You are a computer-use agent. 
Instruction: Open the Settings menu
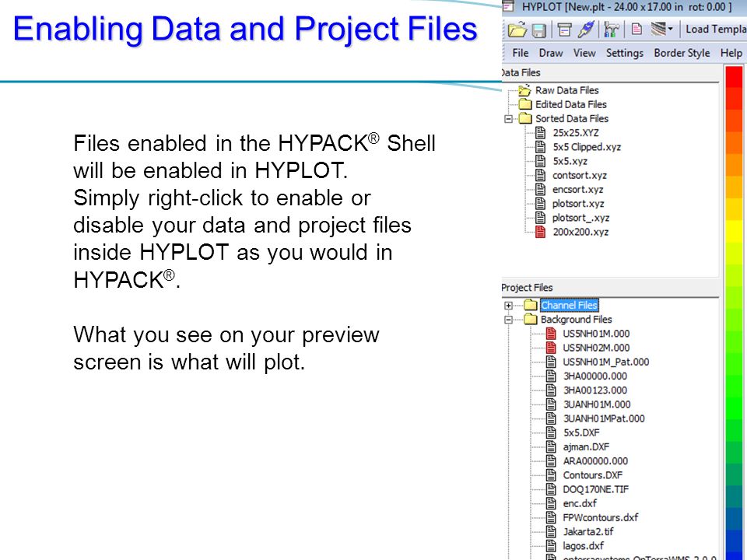pos(625,53)
